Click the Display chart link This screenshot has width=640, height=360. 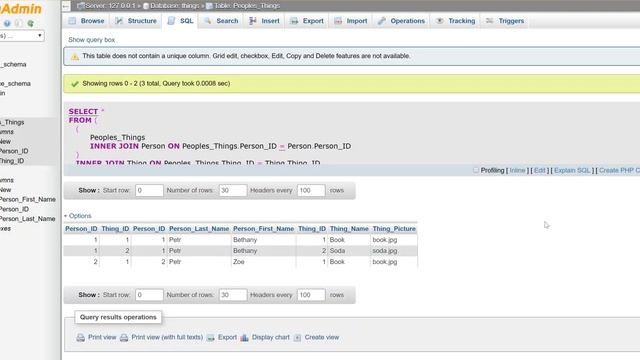271,338
